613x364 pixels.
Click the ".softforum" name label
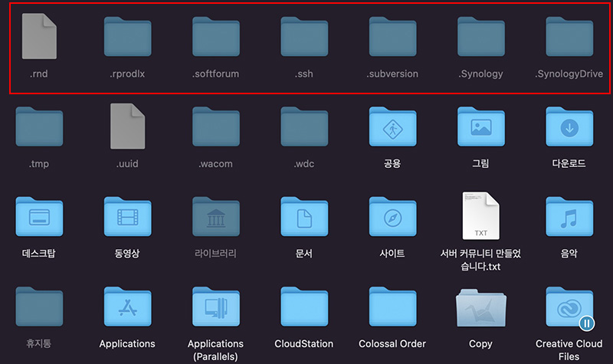tap(216, 74)
